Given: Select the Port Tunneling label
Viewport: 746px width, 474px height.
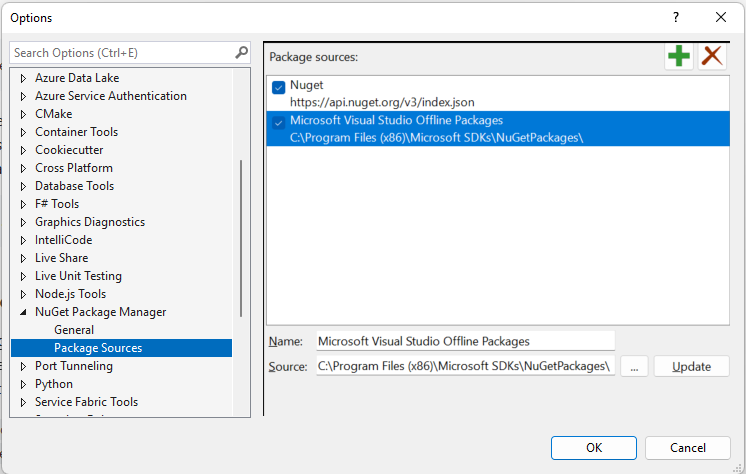Looking at the screenshot, I should tap(74, 366).
